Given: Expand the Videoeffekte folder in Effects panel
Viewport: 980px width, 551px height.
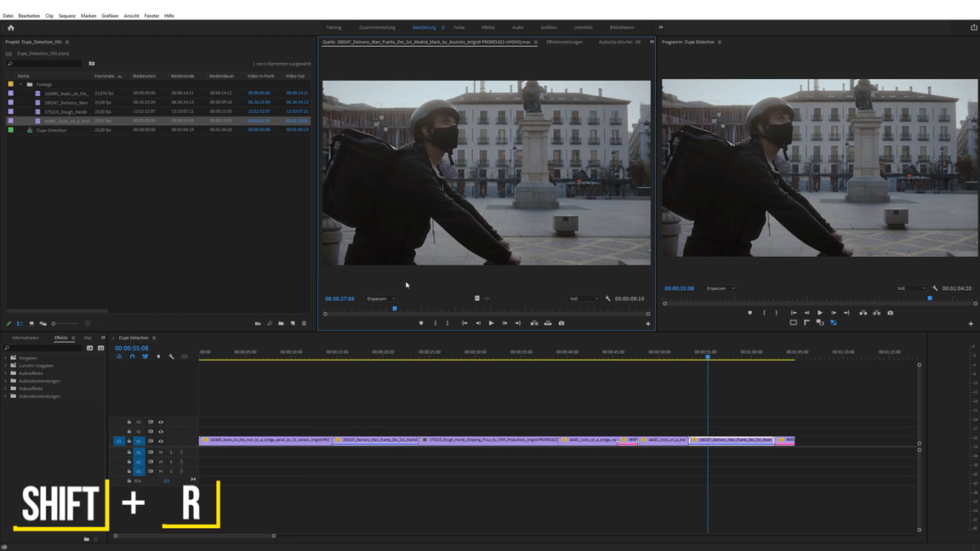Looking at the screenshot, I should 6,389.
